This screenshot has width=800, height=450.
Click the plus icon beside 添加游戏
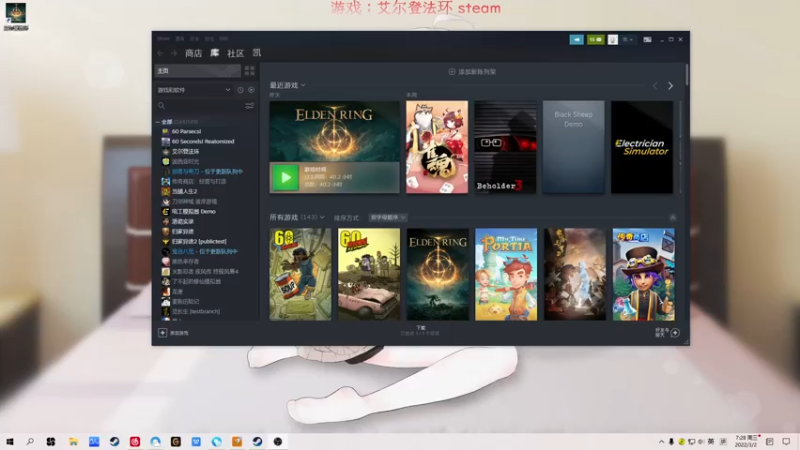click(x=162, y=333)
